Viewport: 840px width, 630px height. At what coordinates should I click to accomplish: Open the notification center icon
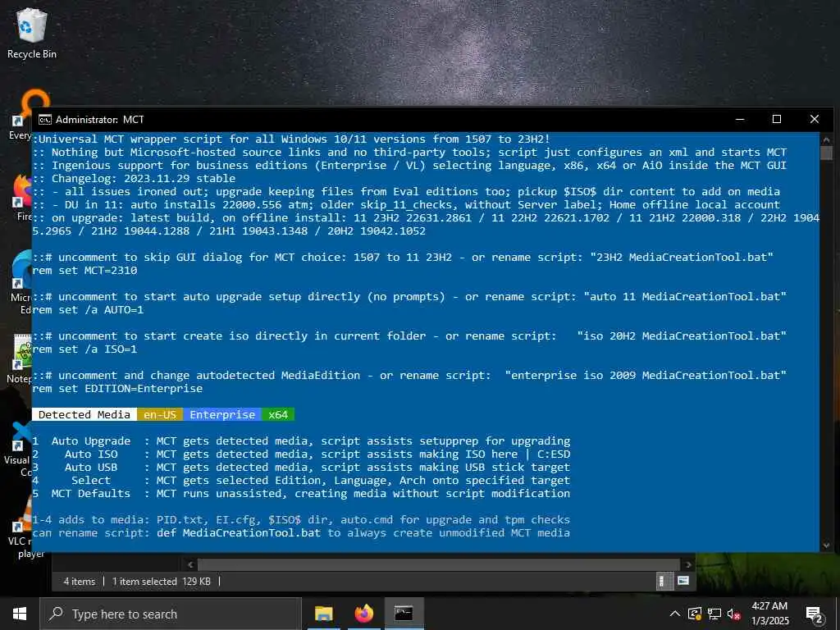[x=814, y=614]
